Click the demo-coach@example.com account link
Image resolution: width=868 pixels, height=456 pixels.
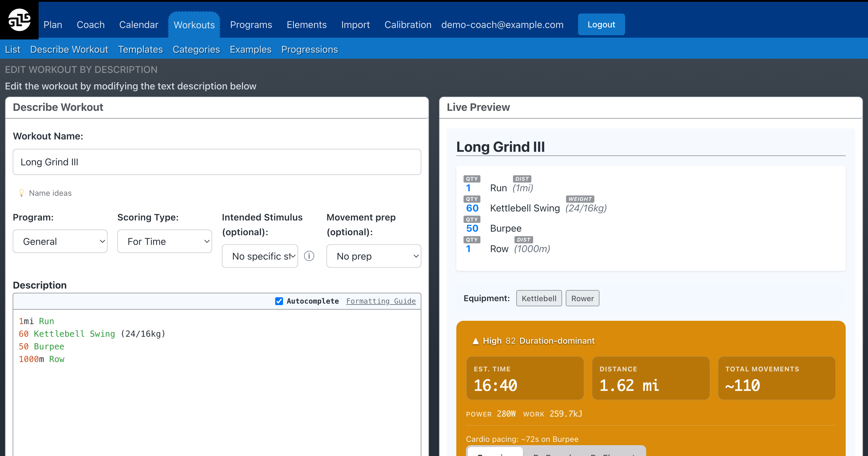[502, 25]
